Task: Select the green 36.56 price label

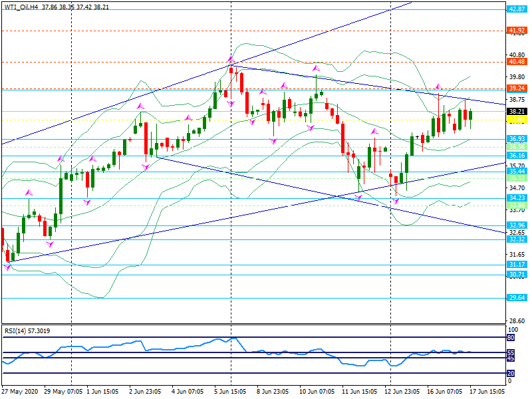Action: point(517,147)
